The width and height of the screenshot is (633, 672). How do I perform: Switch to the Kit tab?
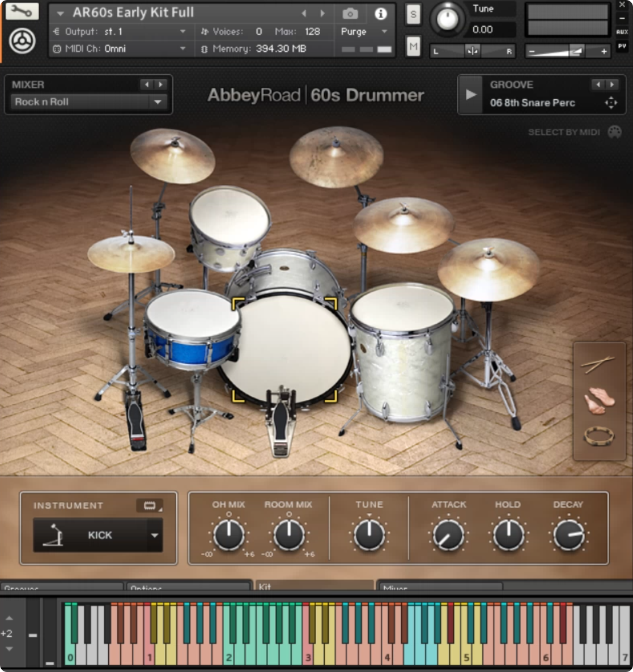point(314,585)
